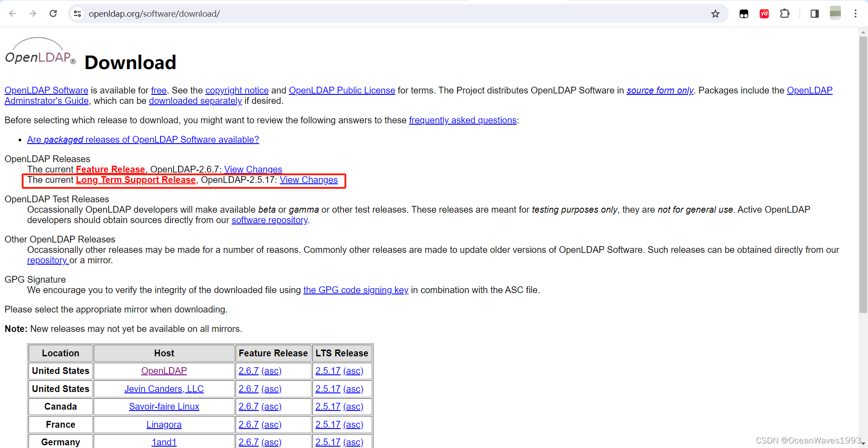This screenshot has height=448, width=868.
Task: Open the Extensions puzzle icon
Action: point(785,14)
